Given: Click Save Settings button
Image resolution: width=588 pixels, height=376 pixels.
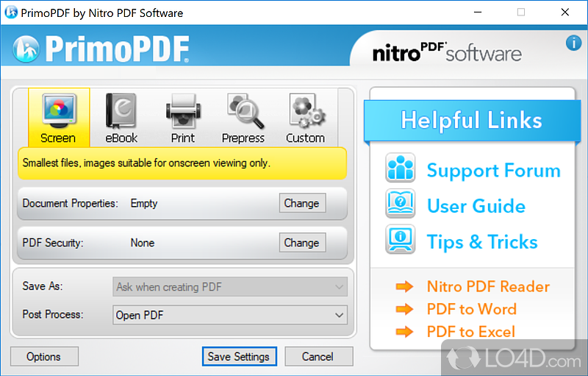Looking at the screenshot, I should [240, 356].
